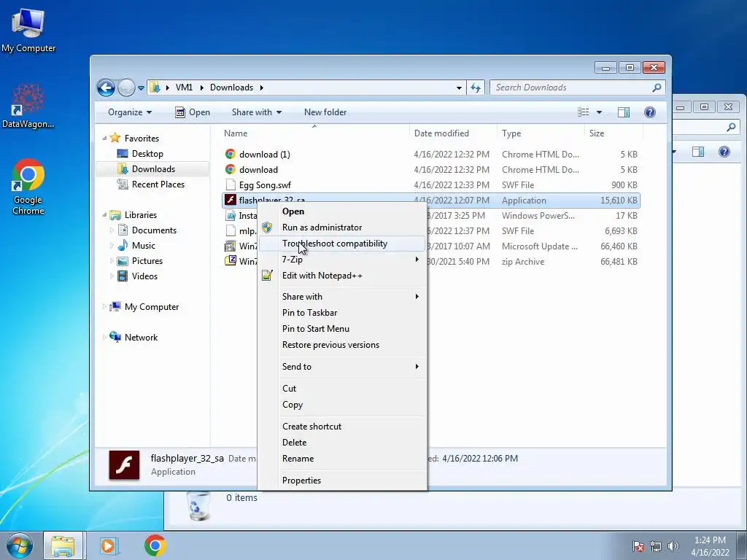Click the change view icon
The height and width of the screenshot is (560, 747).
point(584,112)
